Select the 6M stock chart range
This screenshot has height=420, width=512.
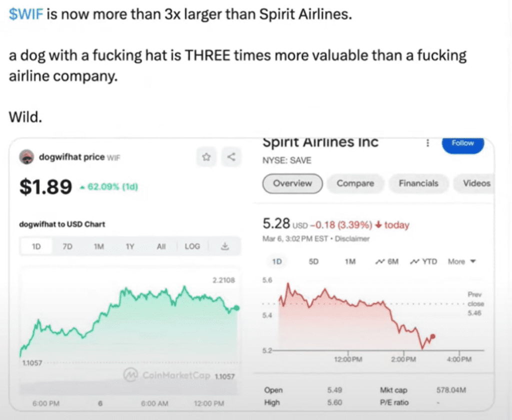coord(386,261)
